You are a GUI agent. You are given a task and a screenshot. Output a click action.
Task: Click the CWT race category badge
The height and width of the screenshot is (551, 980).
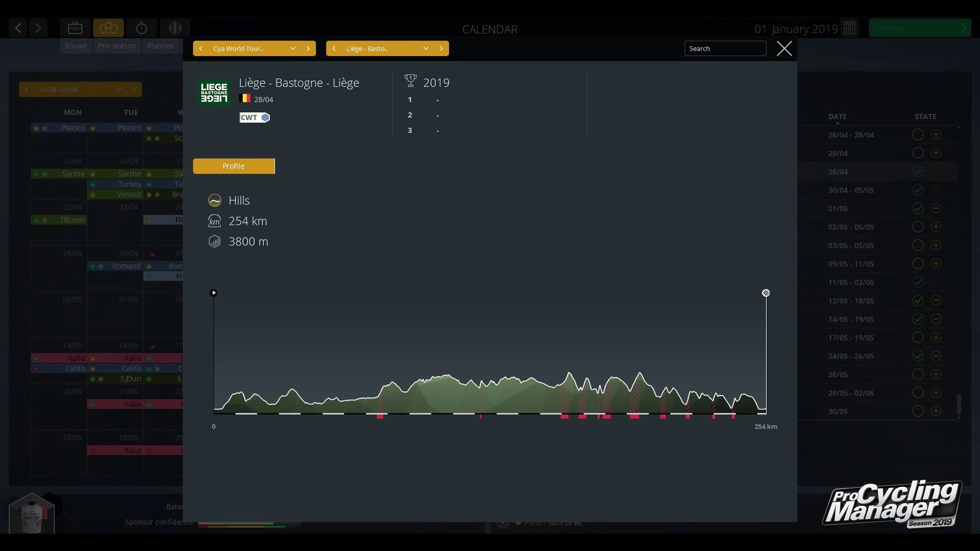254,117
